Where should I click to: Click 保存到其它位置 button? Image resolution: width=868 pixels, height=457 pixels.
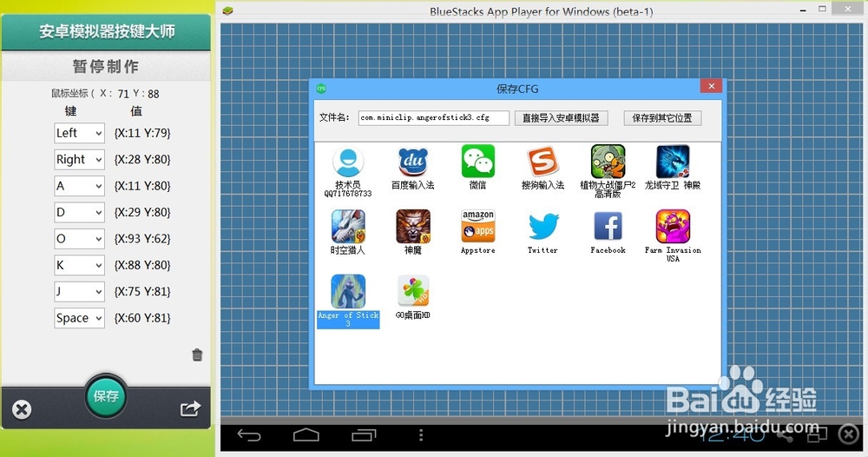[662, 118]
